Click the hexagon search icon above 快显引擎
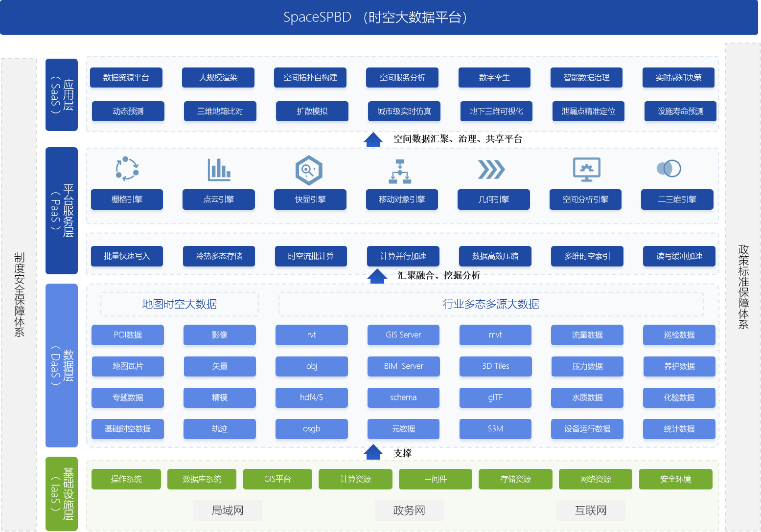Screen dimensions: 761x532 coord(309,170)
